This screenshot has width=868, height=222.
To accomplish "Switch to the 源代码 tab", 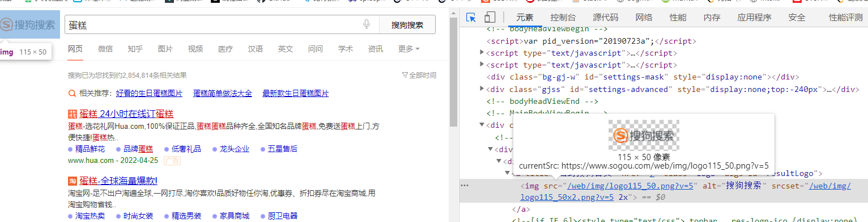I will pos(606,18).
